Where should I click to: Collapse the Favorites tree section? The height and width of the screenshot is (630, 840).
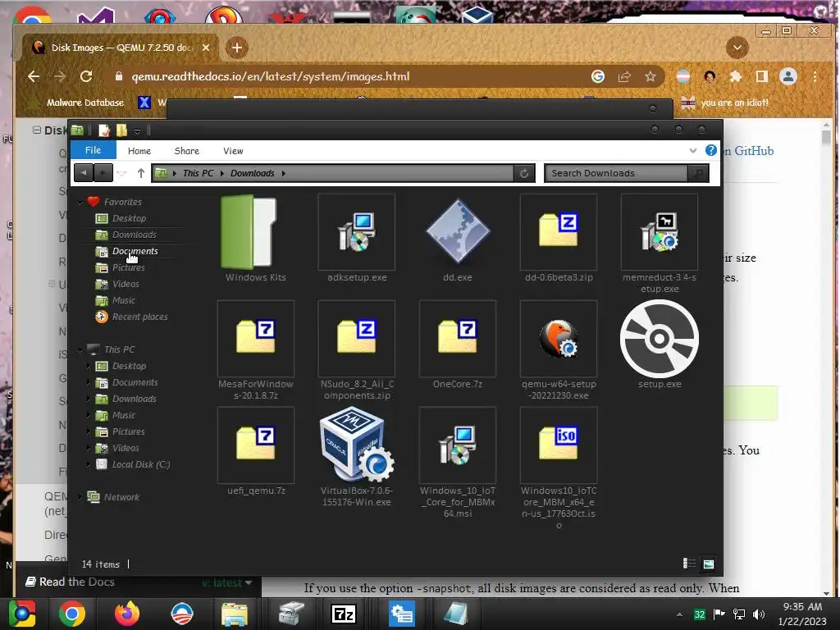pos(80,202)
